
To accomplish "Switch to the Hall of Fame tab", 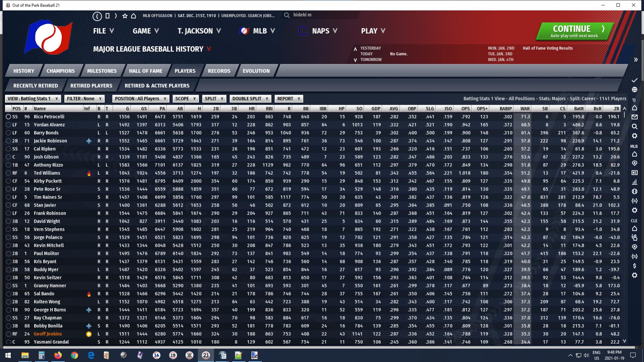I will coord(145,71).
